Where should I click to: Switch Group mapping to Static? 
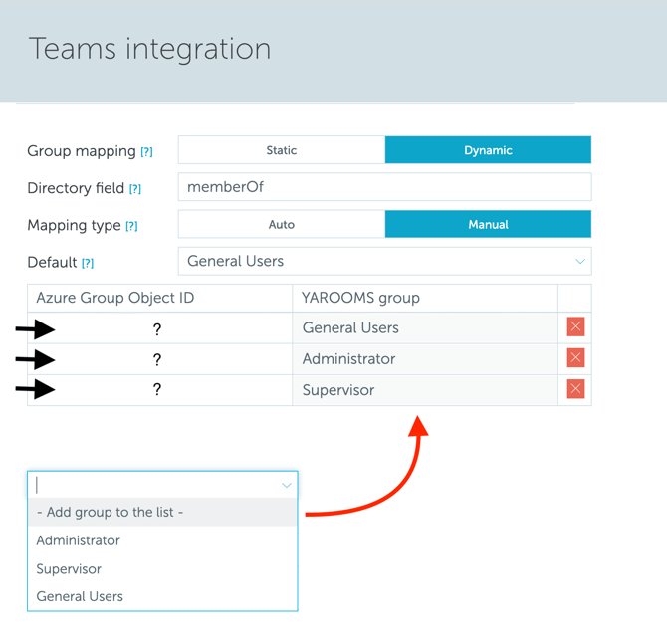coord(282,150)
